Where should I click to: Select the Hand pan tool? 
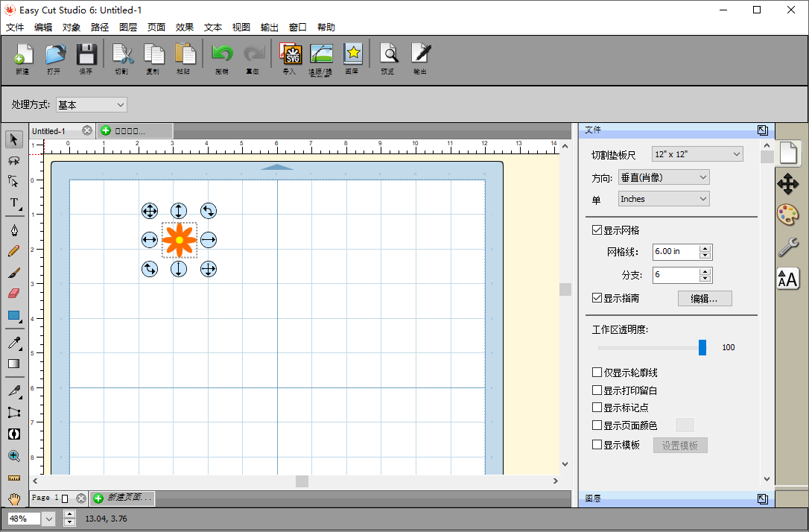pos(14,499)
